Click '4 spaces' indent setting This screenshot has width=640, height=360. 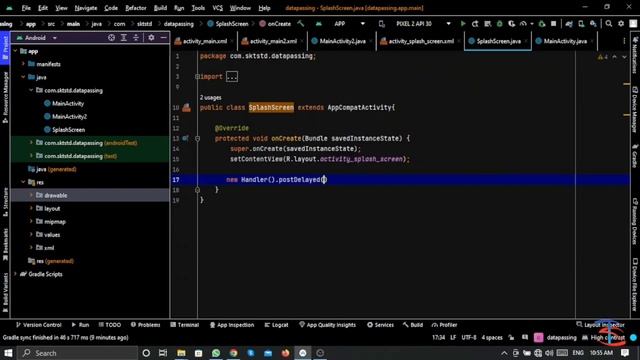coord(492,338)
